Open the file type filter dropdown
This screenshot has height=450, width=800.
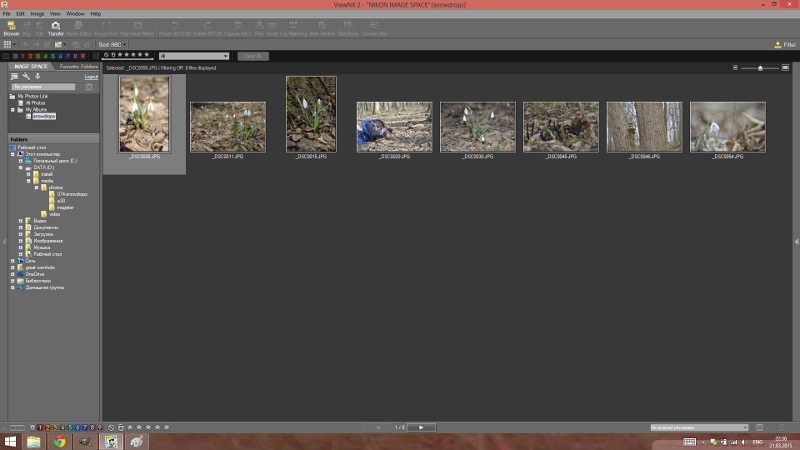(194, 56)
